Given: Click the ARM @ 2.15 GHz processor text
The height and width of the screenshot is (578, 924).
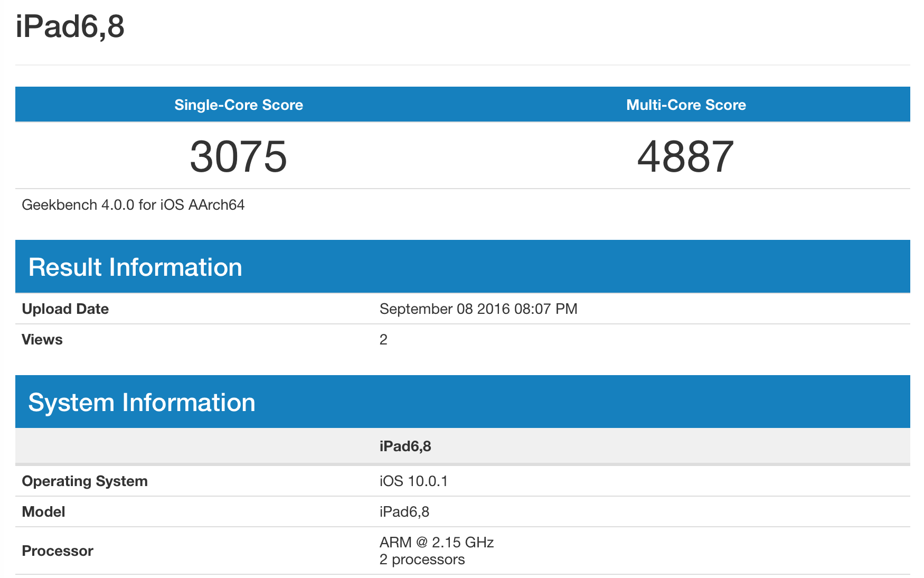Looking at the screenshot, I should [x=437, y=542].
